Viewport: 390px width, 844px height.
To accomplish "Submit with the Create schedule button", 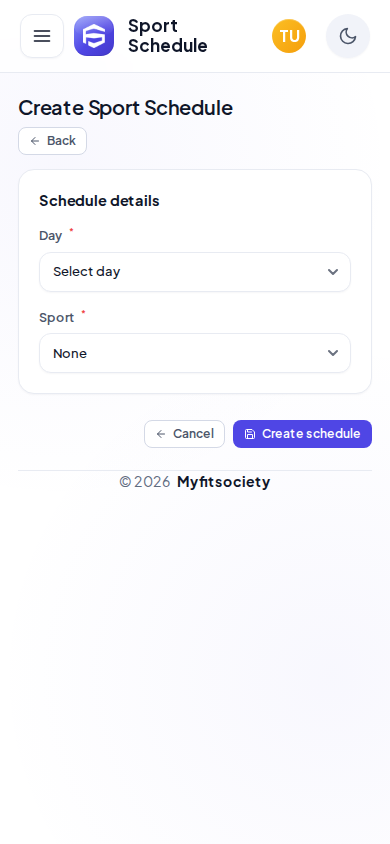I will (x=302, y=434).
